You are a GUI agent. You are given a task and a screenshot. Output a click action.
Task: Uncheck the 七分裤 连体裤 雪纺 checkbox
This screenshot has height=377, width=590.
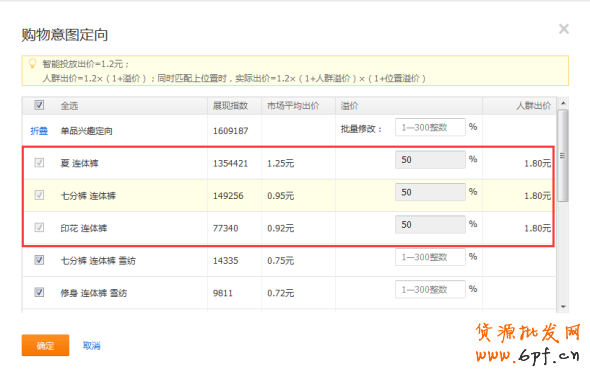tap(39, 260)
